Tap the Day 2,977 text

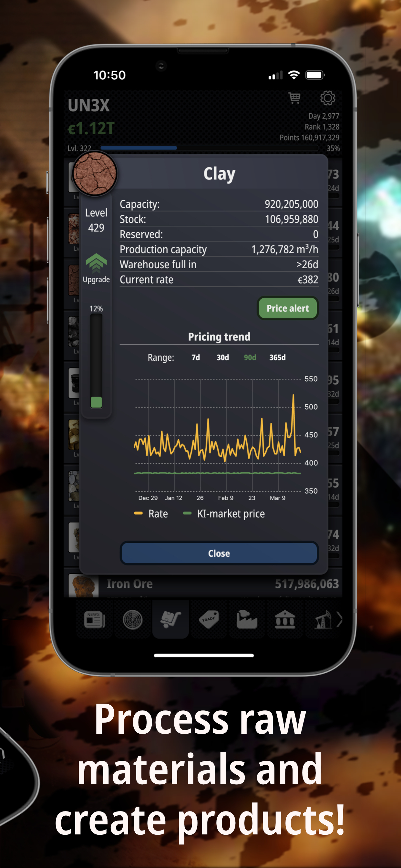[324, 116]
